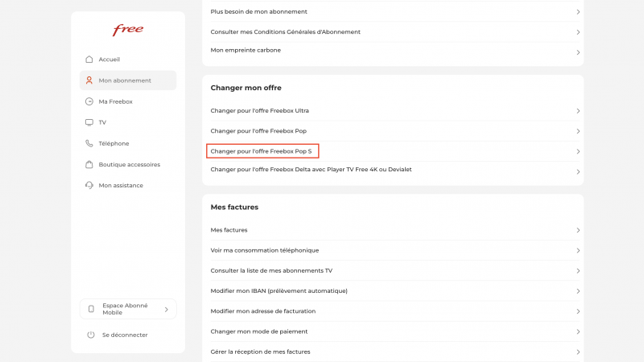
Task: Click the TV screen icon
Action: coord(89,122)
